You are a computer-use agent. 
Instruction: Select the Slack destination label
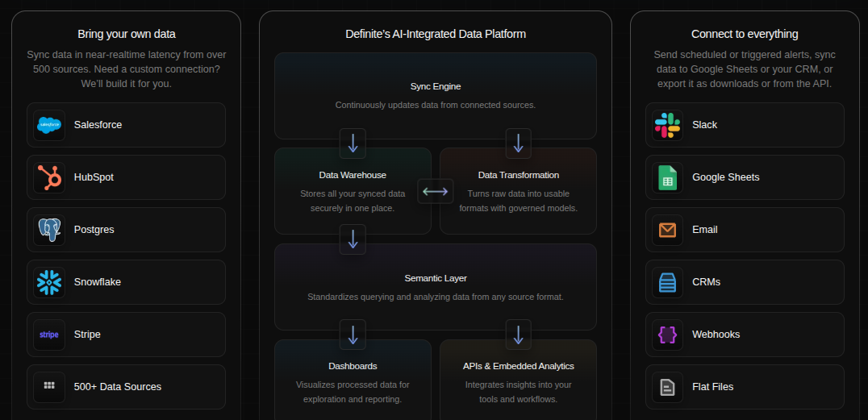click(x=705, y=125)
